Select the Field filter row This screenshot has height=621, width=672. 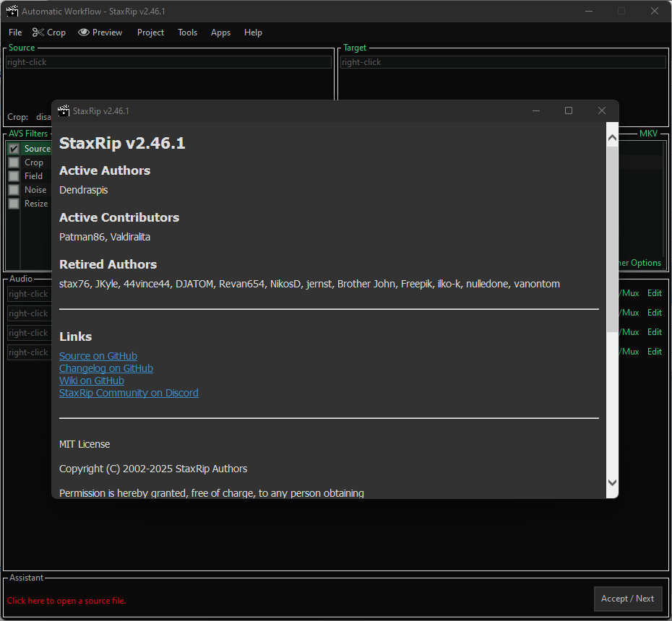click(33, 176)
